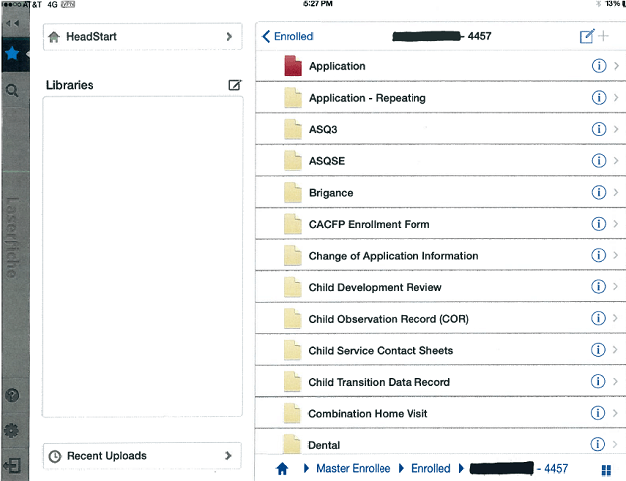Open the help question mark icon
The height and width of the screenshot is (481, 626).
point(13,396)
